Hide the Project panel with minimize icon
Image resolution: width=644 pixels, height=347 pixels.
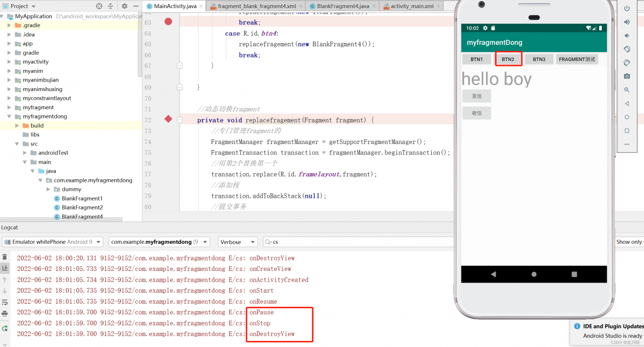pos(136,6)
